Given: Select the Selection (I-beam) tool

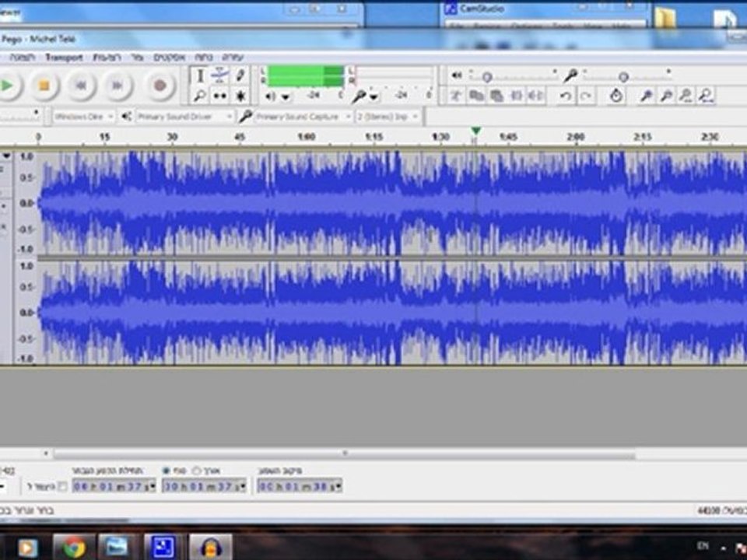Looking at the screenshot, I should (x=200, y=76).
